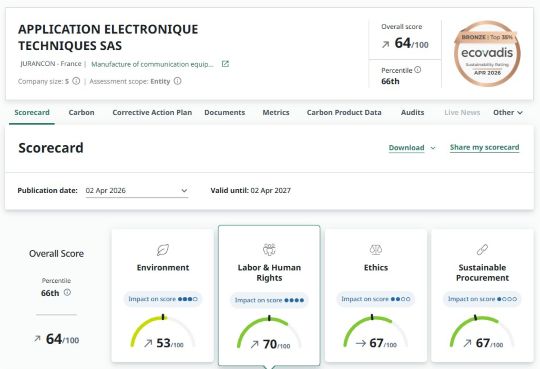The height and width of the screenshot is (369, 540).
Task: Click the Company size info icon
Action: pos(76,81)
